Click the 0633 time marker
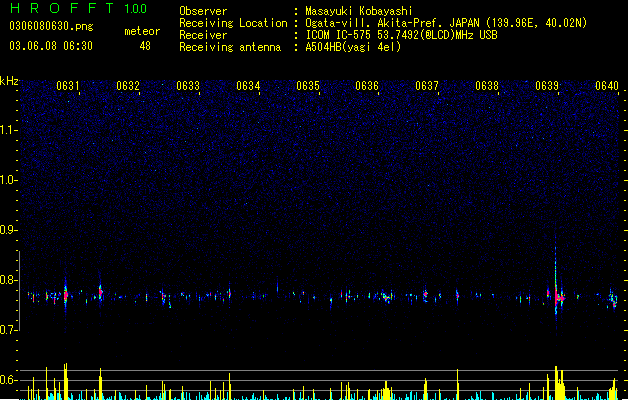The width and height of the screenshot is (629, 400). [x=188, y=86]
